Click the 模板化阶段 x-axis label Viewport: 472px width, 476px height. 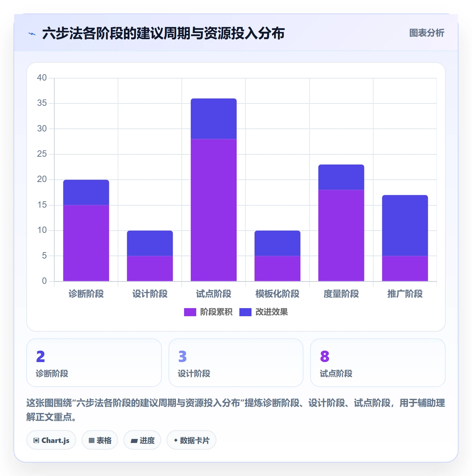tap(277, 294)
